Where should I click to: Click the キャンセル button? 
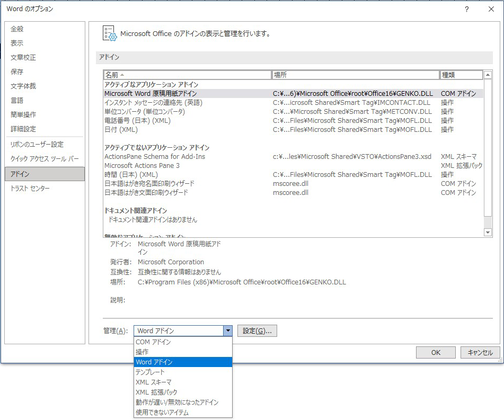[480, 353]
